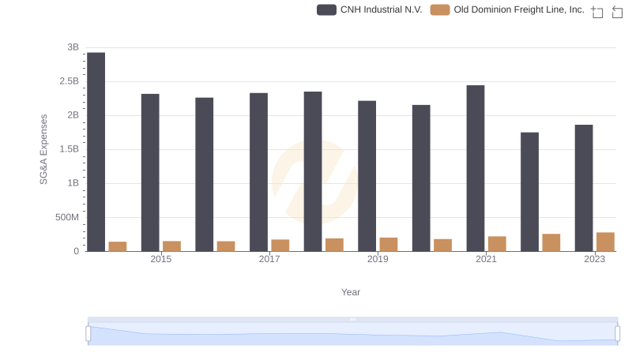
Task: Click the top grip of the range slider
Action: coord(352,319)
